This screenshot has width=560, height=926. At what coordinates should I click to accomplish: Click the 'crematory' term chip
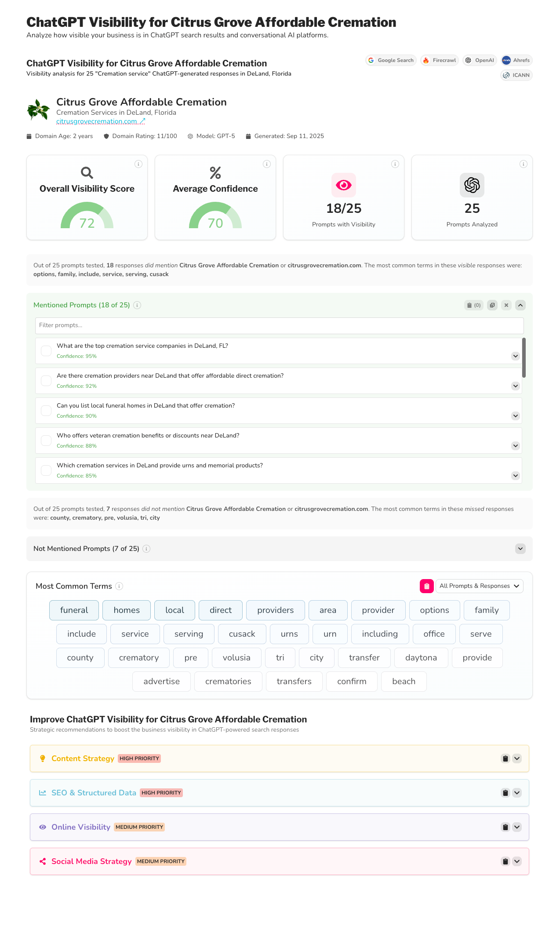[x=139, y=658]
